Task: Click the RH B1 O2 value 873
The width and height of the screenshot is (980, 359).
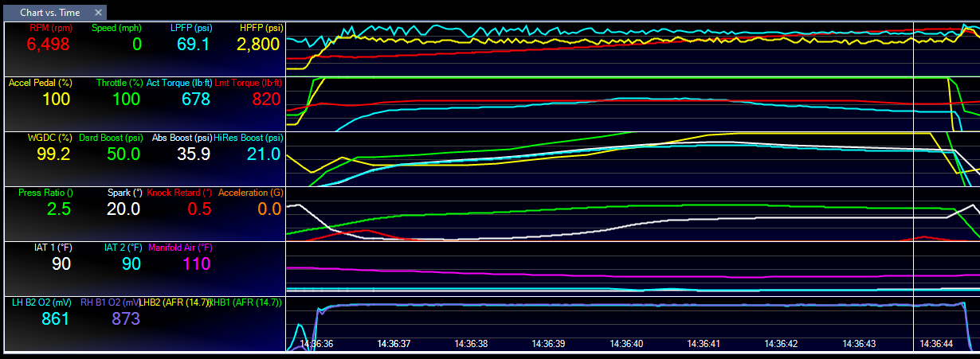Action: pos(125,319)
